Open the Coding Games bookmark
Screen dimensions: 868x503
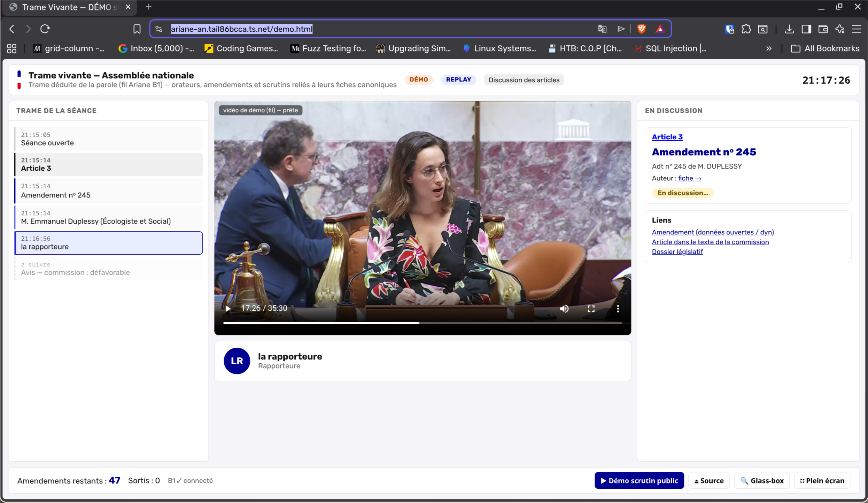241,48
